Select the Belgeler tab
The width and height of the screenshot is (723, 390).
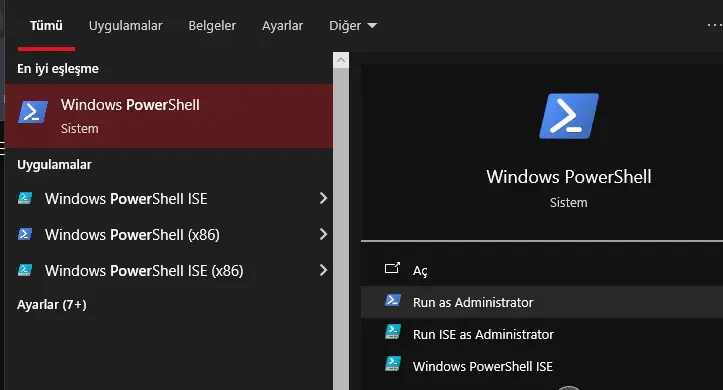[x=212, y=26]
